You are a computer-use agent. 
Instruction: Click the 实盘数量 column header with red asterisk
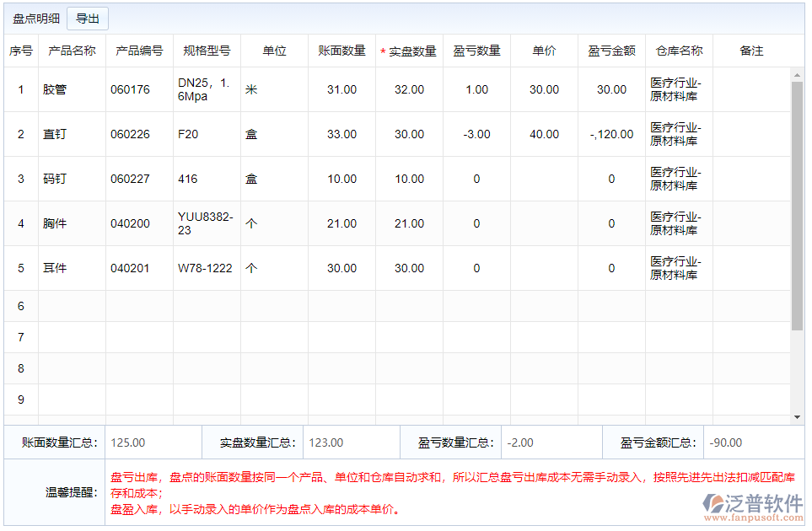tap(409, 51)
